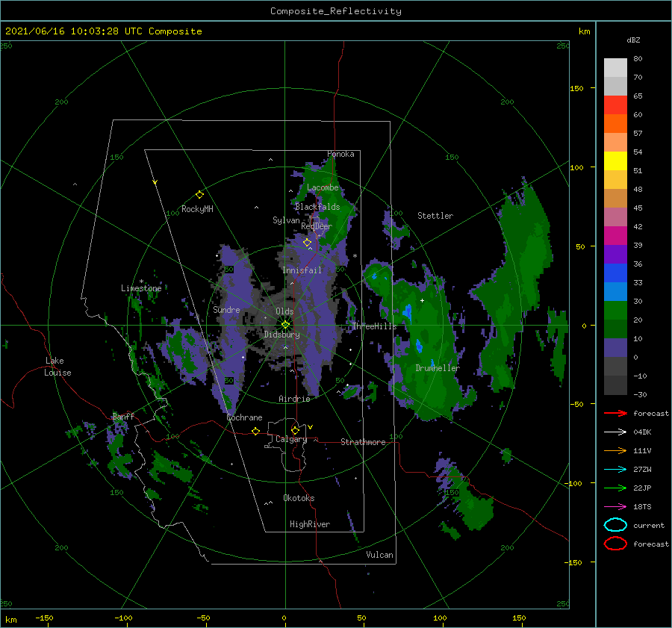Select the cyan 27ZW arrow icon
Viewport: 672px width, 628px height.
tap(615, 470)
